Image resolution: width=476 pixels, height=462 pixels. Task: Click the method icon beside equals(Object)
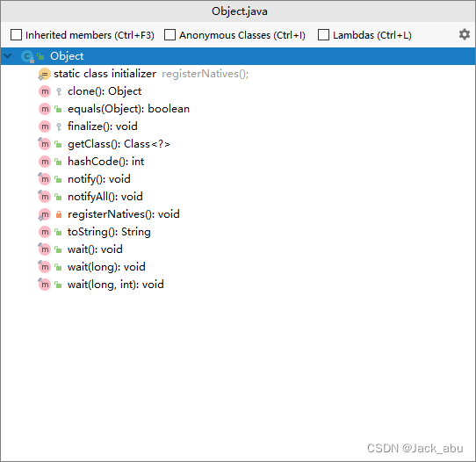pos(45,109)
